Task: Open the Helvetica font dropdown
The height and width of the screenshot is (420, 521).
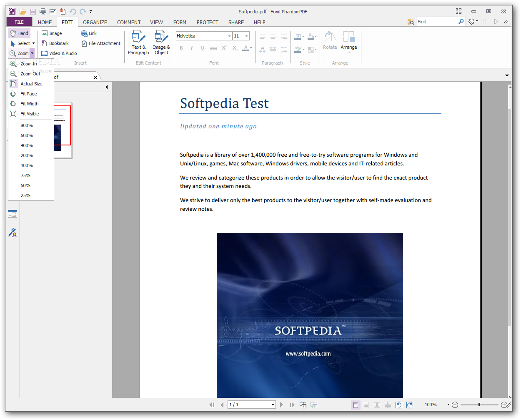Action: coord(229,36)
